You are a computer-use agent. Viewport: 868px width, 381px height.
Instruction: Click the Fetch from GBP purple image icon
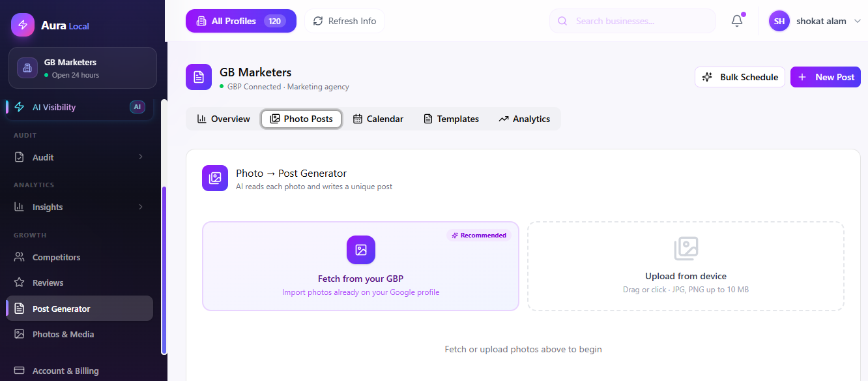click(361, 250)
